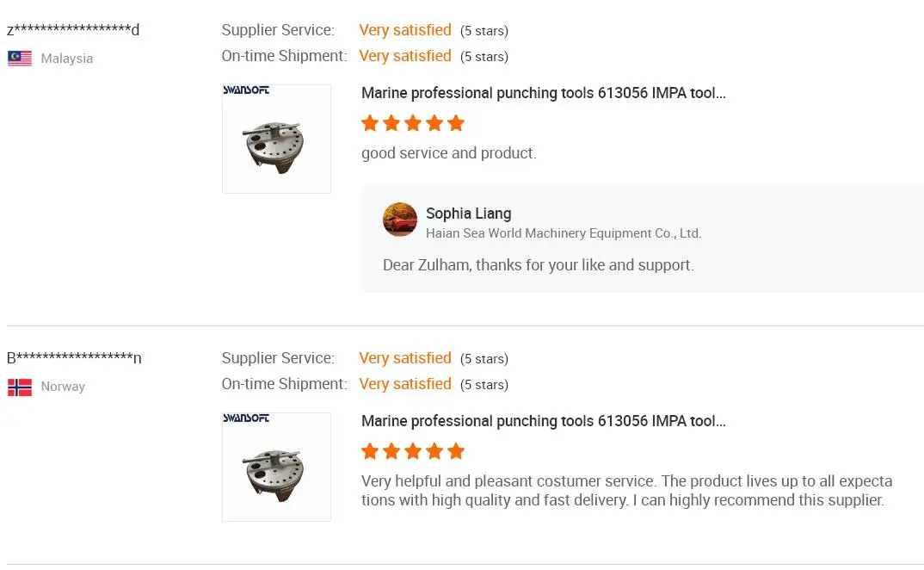Open product title link in first review
Image resolution: width=924 pixels, height=570 pixels.
[x=543, y=93]
